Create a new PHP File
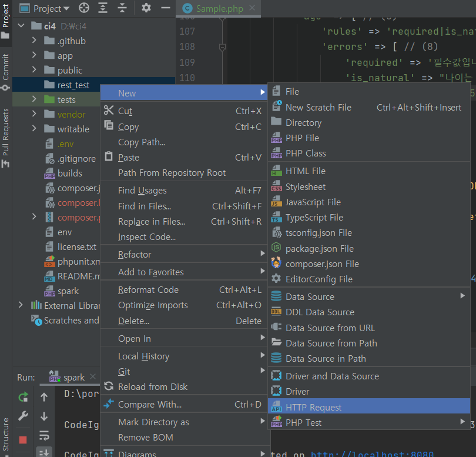Viewport: 476px width, 457px height. point(369,138)
